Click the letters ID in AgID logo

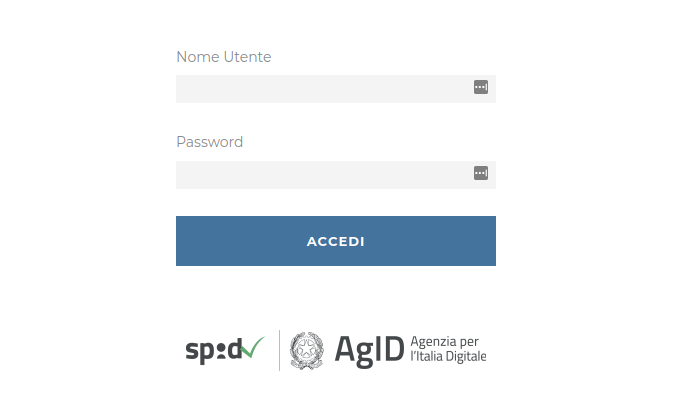pyautogui.click(x=390, y=349)
